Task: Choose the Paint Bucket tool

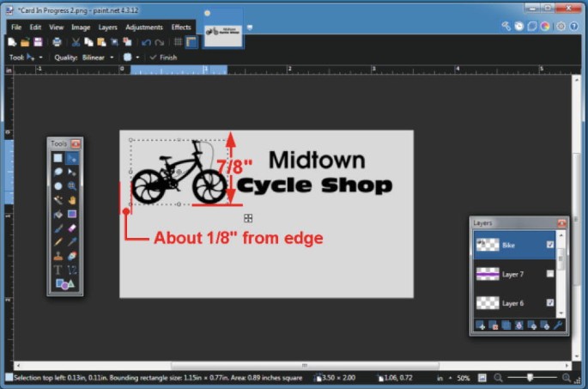Action: [58, 213]
